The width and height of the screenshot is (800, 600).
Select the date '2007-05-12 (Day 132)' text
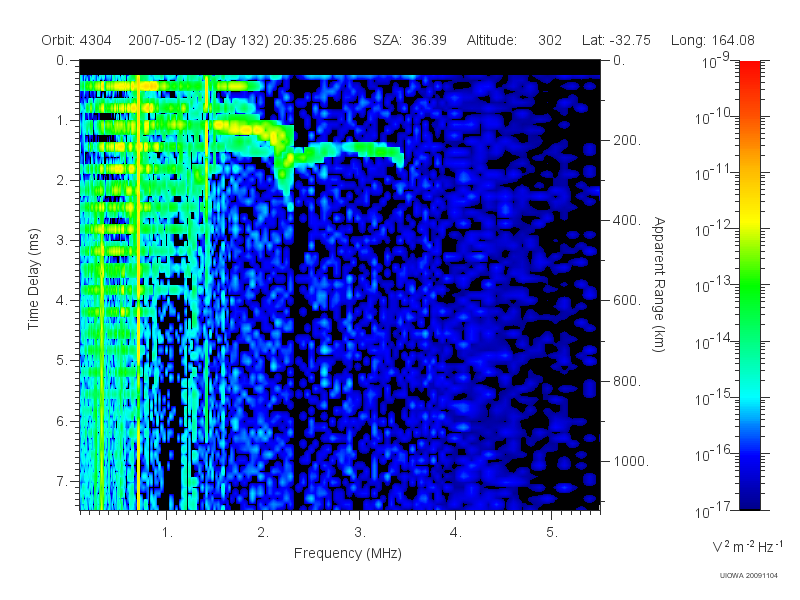(198, 40)
